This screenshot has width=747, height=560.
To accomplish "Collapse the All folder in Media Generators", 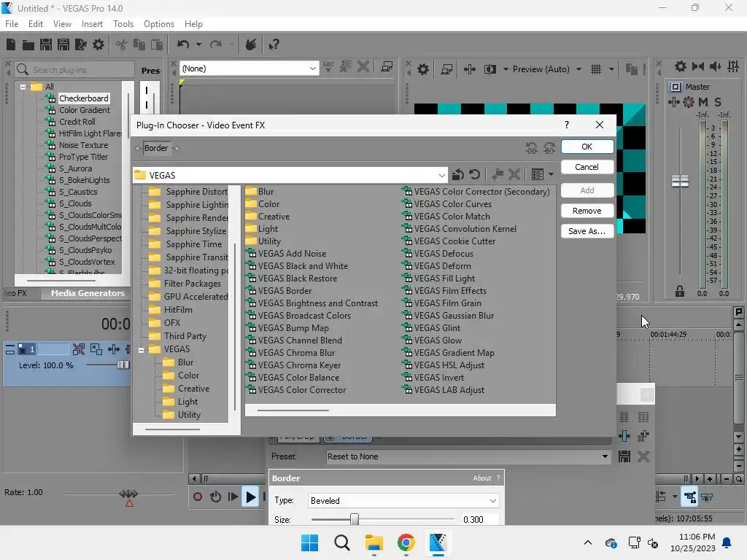I will point(23,87).
